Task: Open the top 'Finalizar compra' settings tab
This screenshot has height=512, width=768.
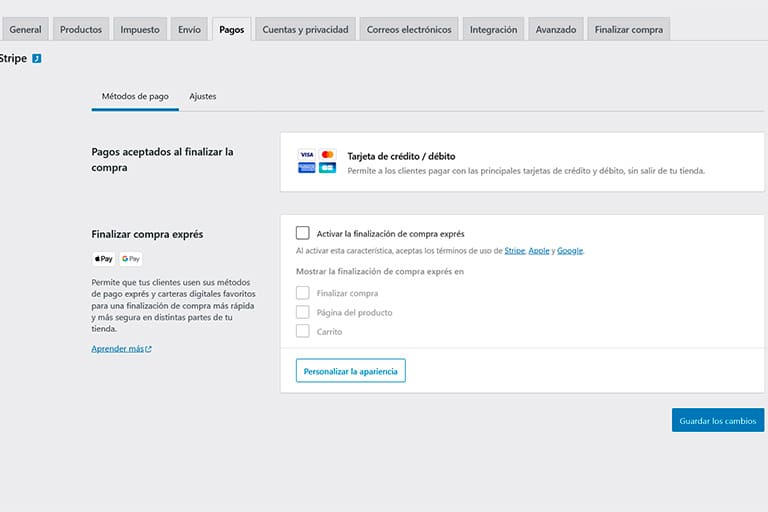Action: click(629, 29)
